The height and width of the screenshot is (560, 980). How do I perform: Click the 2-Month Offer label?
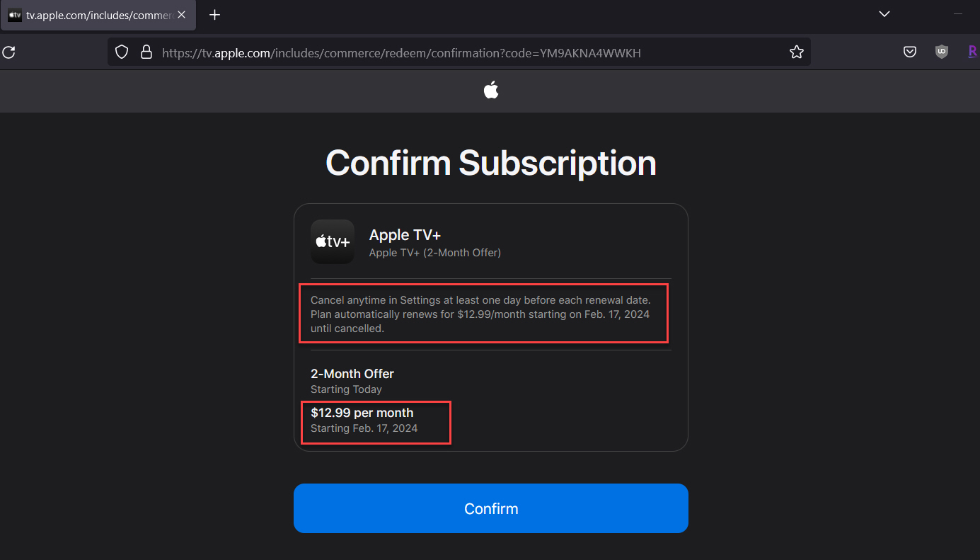[x=352, y=374]
